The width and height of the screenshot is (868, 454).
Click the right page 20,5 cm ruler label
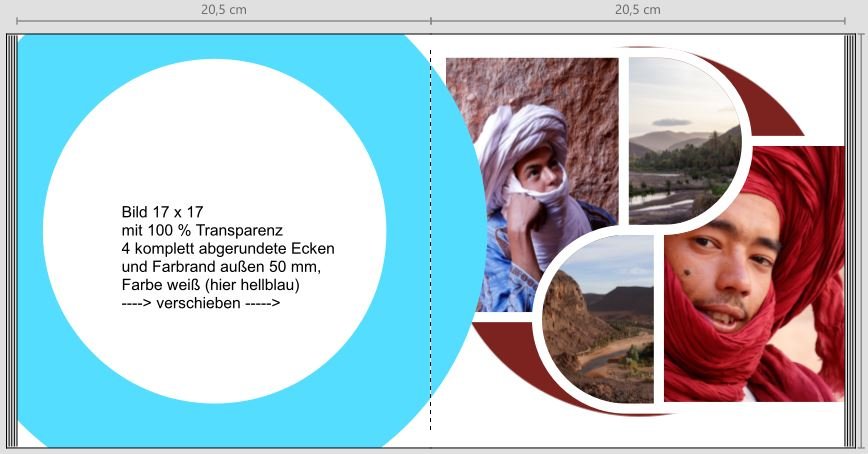[638, 9]
